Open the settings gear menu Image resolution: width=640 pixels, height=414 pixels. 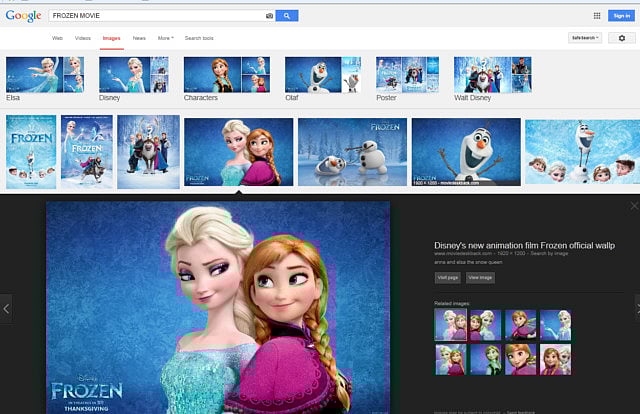pos(621,38)
